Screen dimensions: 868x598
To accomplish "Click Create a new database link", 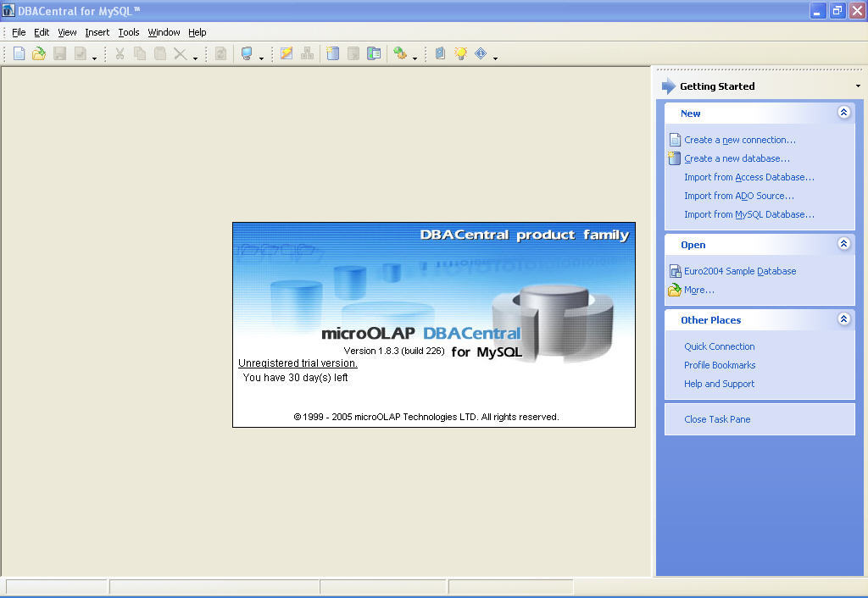I will (x=737, y=158).
